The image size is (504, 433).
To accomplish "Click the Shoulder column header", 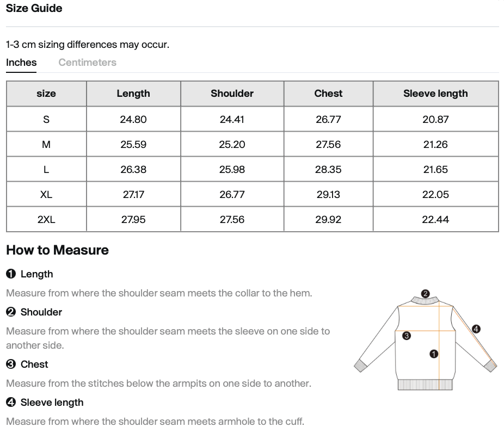I will (x=232, y=94).
